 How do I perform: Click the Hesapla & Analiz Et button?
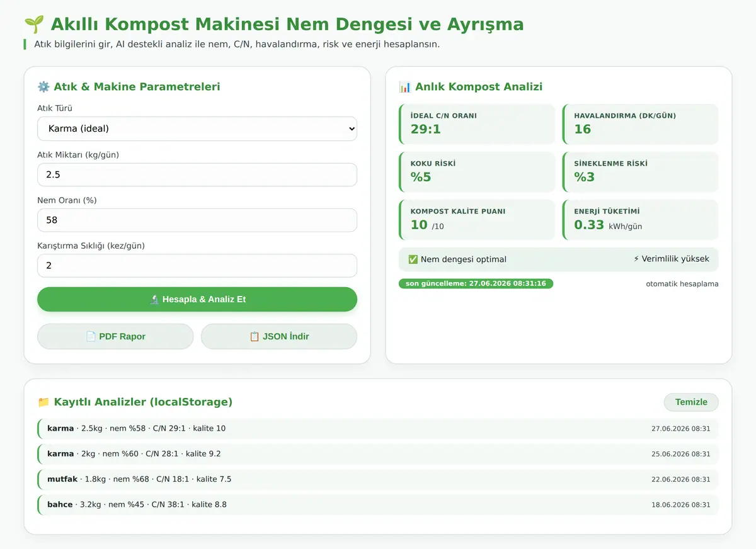197,299
